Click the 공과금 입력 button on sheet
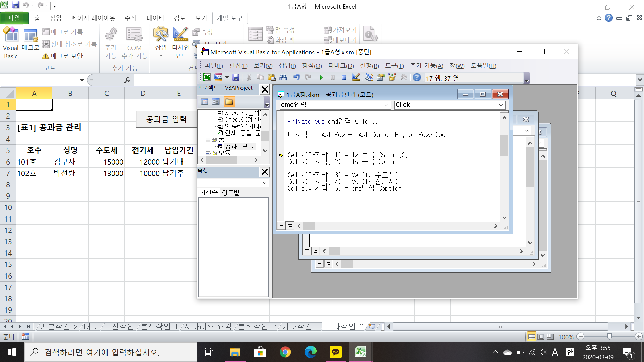 (166, 119)
